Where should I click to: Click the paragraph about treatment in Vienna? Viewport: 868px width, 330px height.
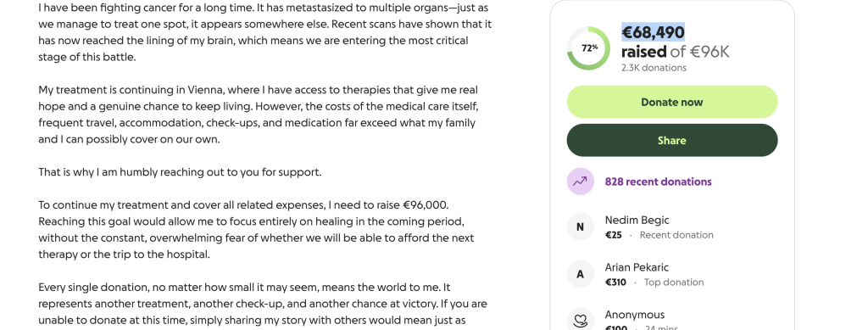pos(259,115)
